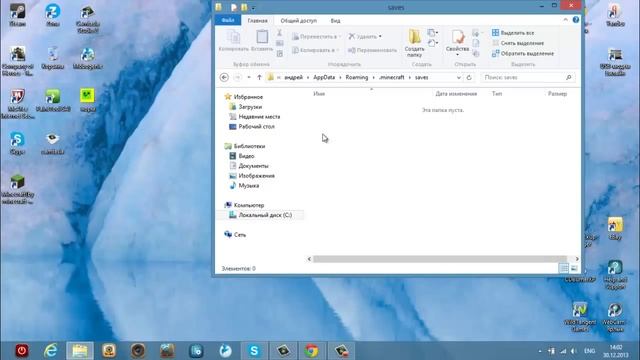The height and width of the screenshot is (360, 640).
Task: Select the Minecraft block icon on desktop
Action: point(18,189)
